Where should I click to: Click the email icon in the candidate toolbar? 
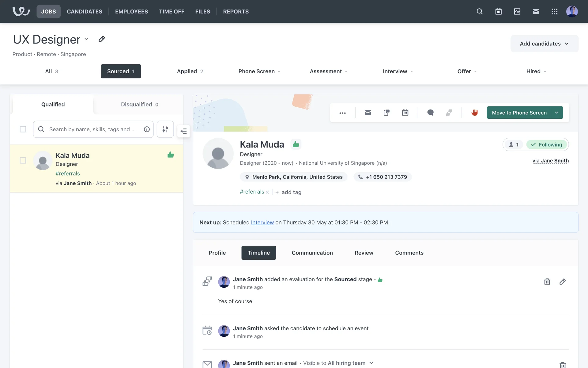coord(368,113)
